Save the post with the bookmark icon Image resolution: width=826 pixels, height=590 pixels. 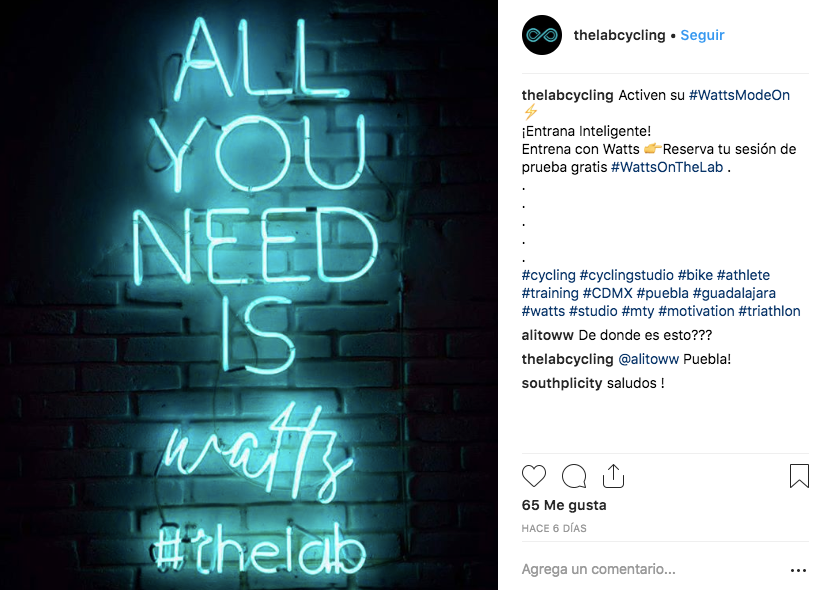[x=799, y=475]
